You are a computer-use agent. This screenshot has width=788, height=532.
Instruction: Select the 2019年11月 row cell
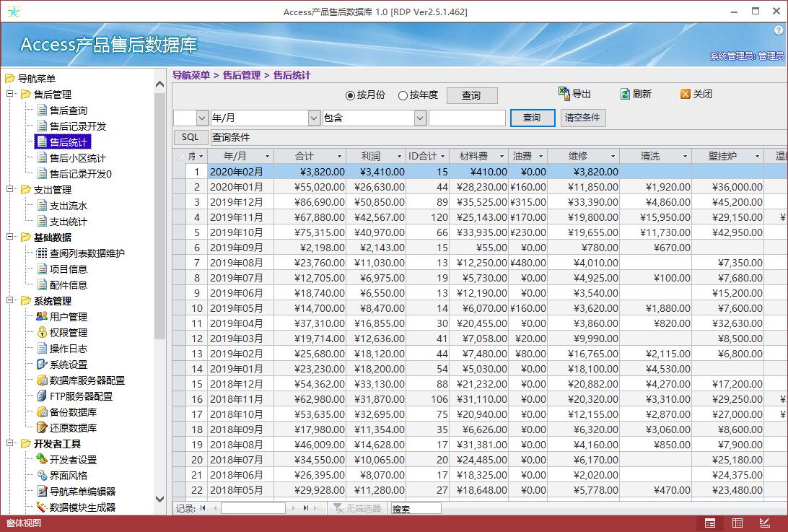point(241,217)
